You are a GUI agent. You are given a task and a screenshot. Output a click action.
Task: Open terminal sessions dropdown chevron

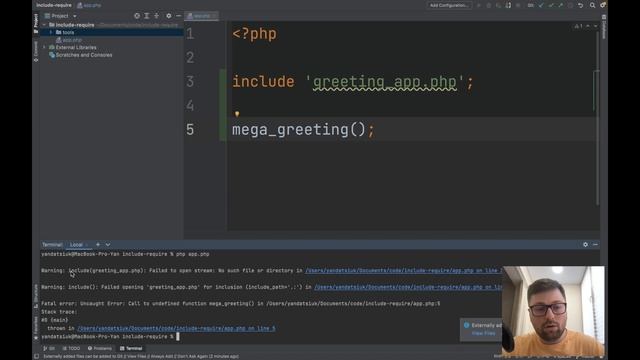point(108,244)
